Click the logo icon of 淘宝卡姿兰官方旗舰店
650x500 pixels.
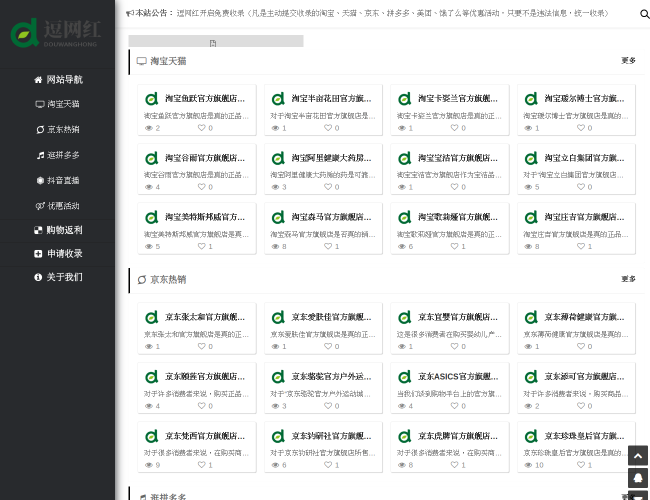pos(405,99)
